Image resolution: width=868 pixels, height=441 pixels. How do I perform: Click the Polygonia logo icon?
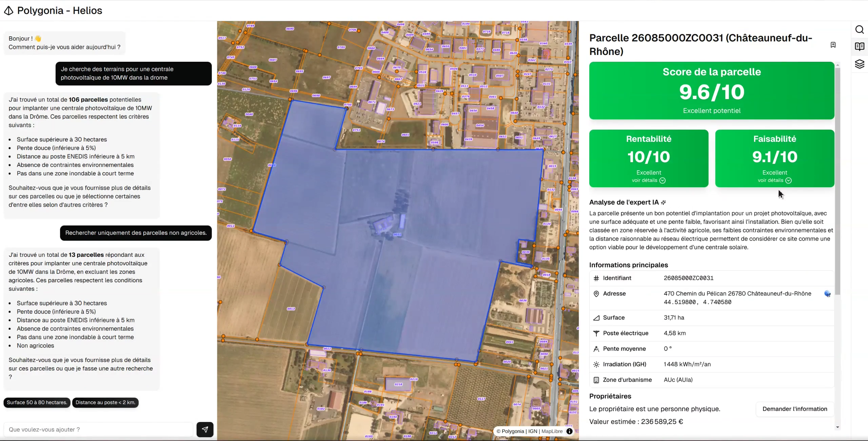(x=9, y=11)
